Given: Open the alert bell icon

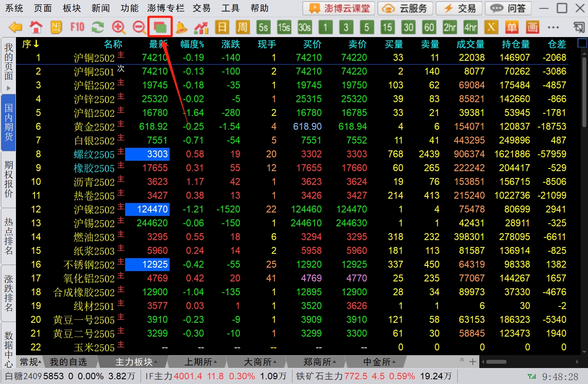Looking at the screenshot, I should point(181,28).
